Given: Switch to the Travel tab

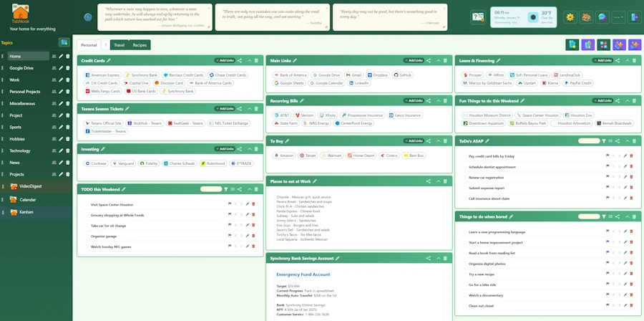Looking at the screenshot, I should pos(119,45).
